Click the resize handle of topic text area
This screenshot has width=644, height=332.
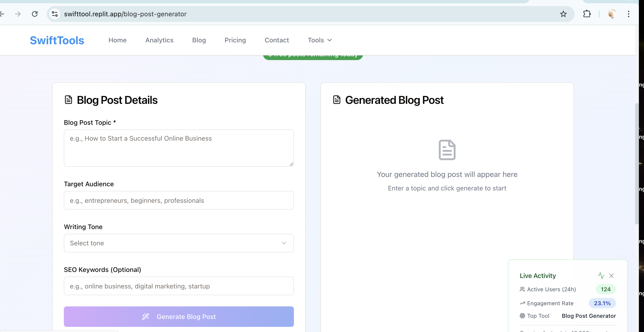click(291, 164)
